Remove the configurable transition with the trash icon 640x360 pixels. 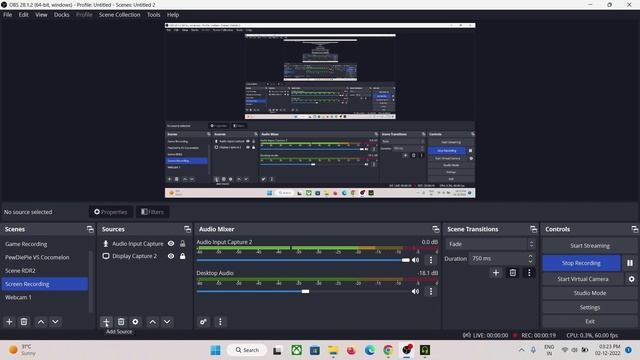coord(513,273)
